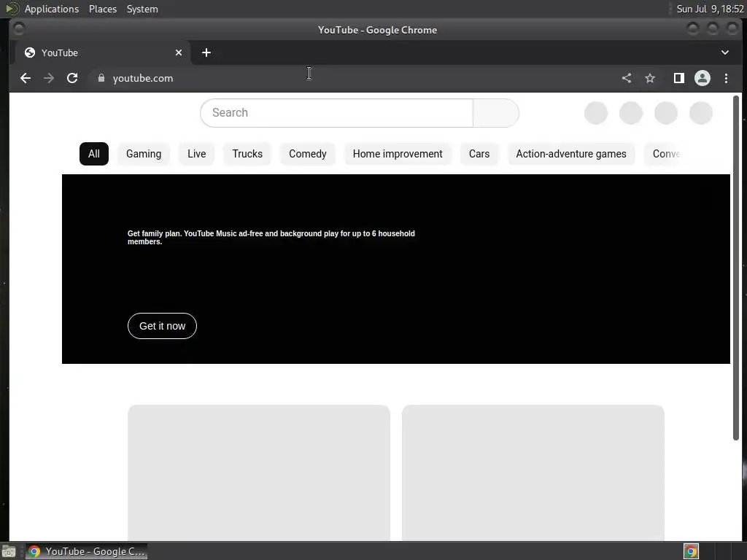
Task: Click the clock showing Sun Jul 9
Action: coord(710,9)
